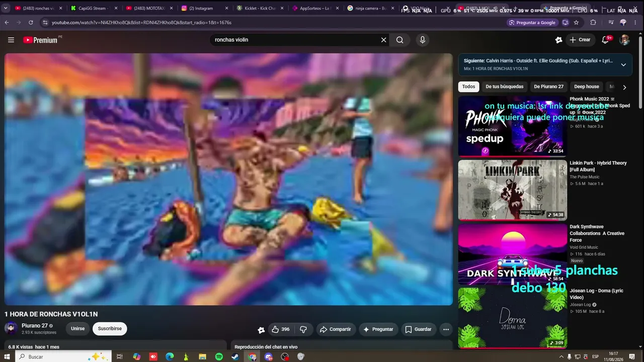This screenshot has width=644, height=362.
Task: Select the De tus búsquedas chip
Action: pyautogui.click(x=505, y=86)
